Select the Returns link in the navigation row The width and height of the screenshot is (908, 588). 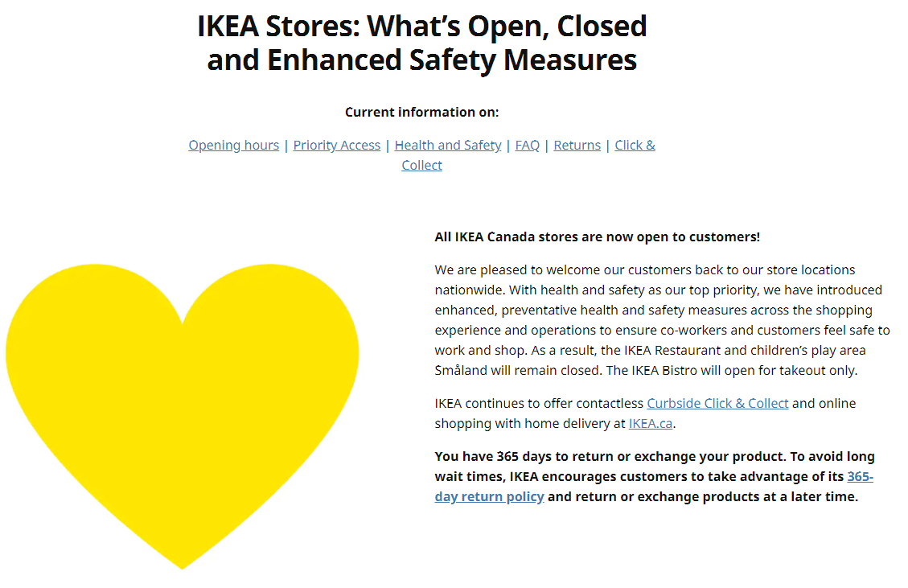click(577, 145)
